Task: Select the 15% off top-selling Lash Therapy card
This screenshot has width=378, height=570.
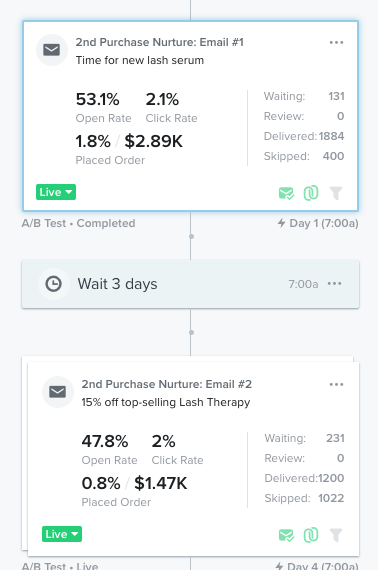Action: coord(193,459)
